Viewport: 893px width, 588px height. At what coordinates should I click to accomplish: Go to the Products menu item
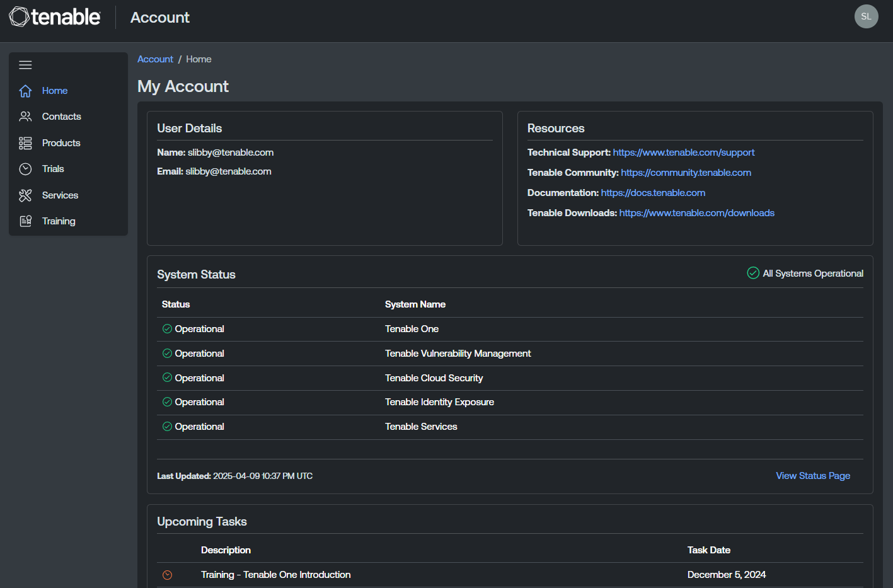pyautogui.click(x=61, y=143)
